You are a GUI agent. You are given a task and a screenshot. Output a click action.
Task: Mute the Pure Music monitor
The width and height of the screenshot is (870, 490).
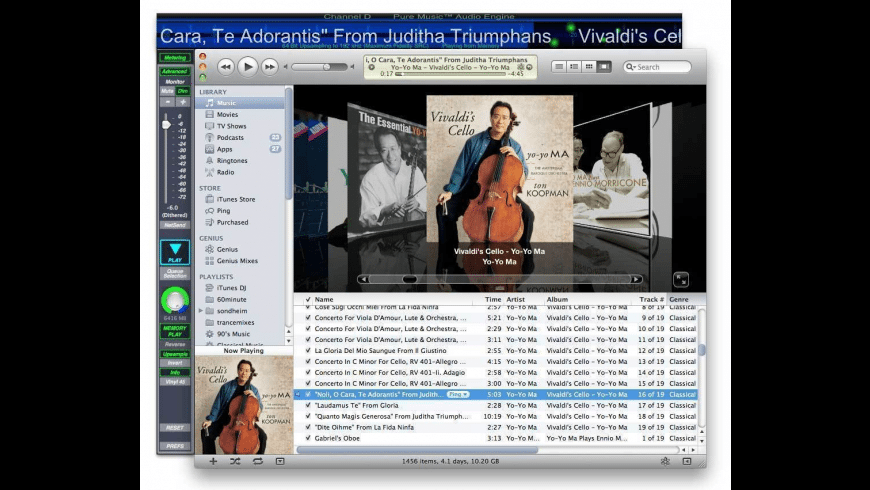pyautogui.click(x=167, y=91)
